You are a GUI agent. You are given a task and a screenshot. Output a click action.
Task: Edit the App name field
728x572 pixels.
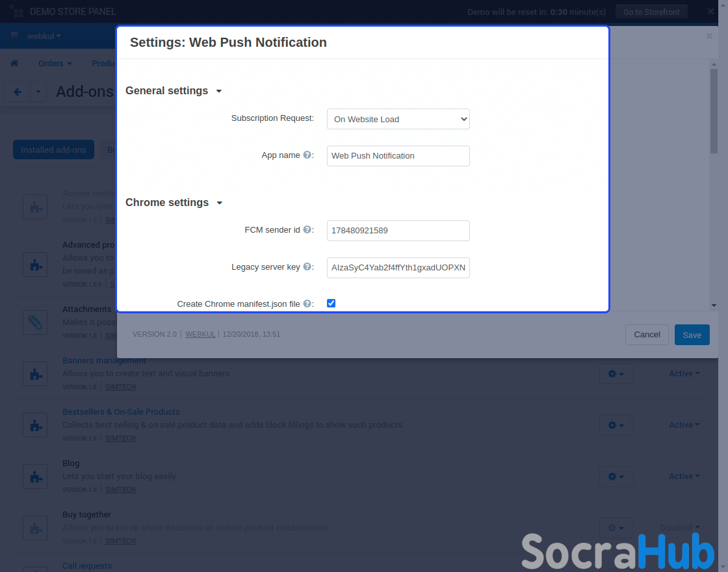coord(398,156)
